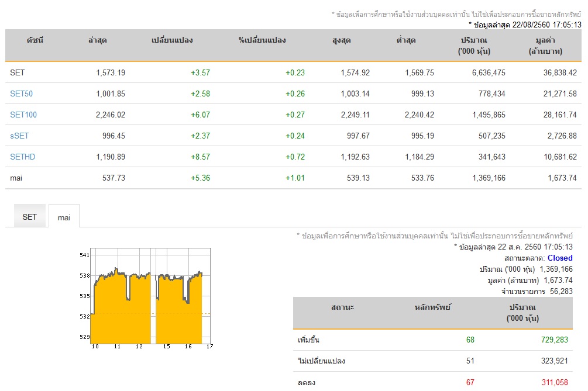
Task: Click sSET change value +2.37
Action: click(200, 136)
